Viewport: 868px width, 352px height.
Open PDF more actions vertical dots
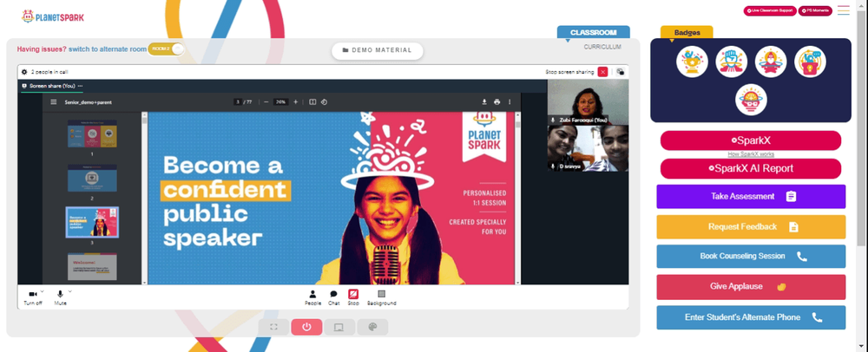point(510,101)
